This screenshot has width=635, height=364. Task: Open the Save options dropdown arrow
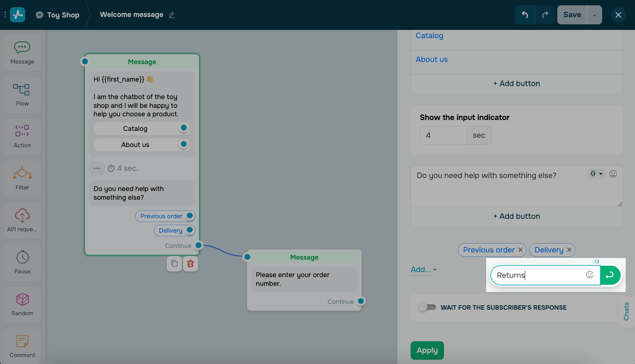[x=594, y=15]
